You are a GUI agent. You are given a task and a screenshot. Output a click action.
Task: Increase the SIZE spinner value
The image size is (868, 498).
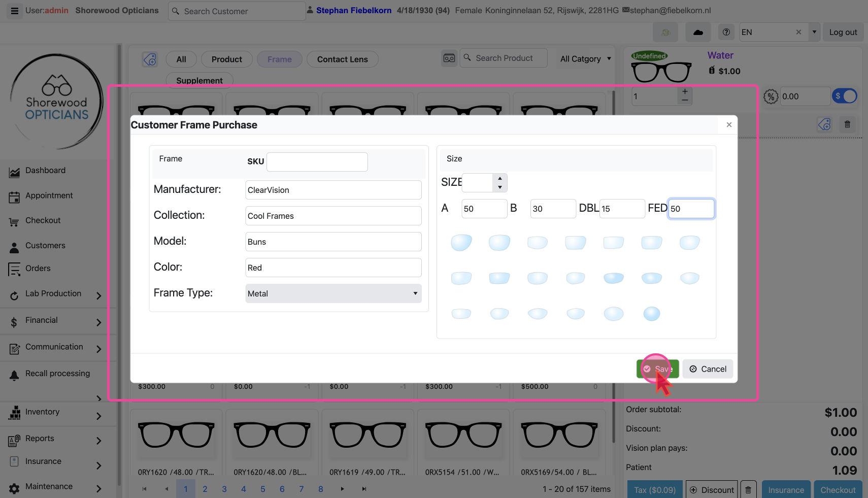tap(500, 178)
